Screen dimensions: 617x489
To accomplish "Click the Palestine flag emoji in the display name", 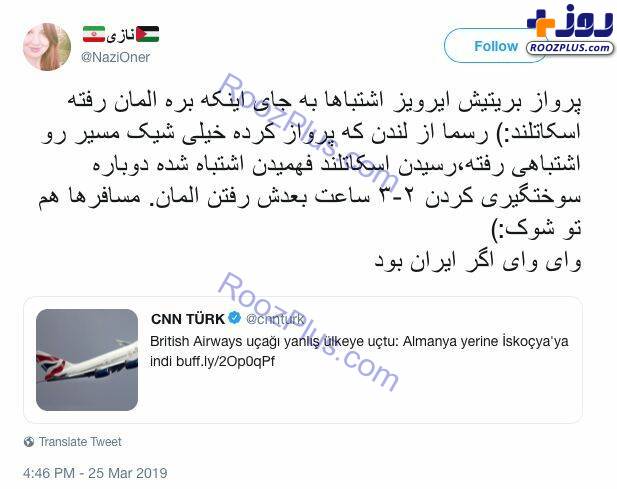I will coord(148,34).
